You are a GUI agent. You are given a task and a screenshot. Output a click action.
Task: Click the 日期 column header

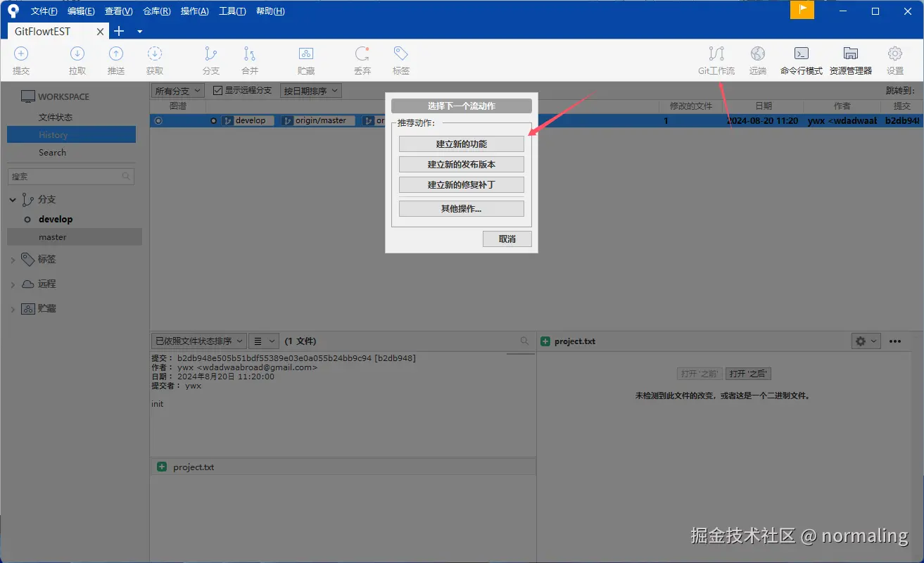764,106
